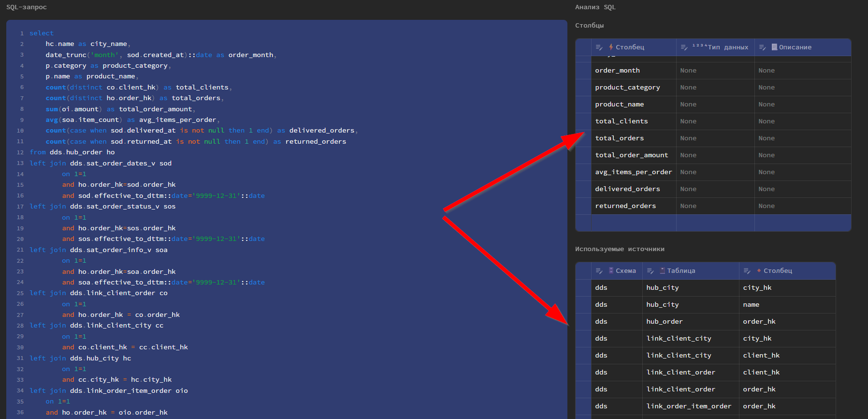Click the product_name column cell
The height and width of the screenshot is (419, 868).
pos(634,105)
